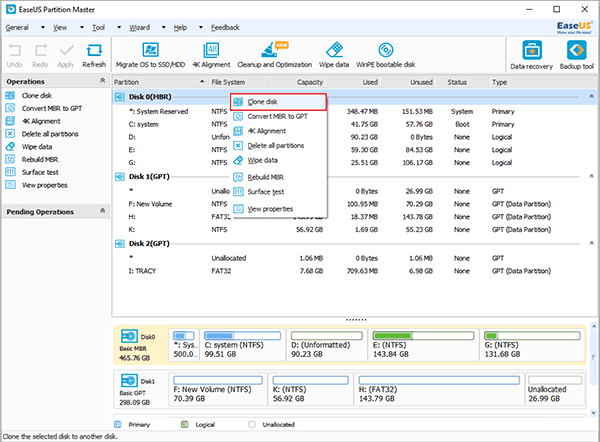Collapse the Operations panel section
Screen dimensions: 600x442
click(103, 81)
